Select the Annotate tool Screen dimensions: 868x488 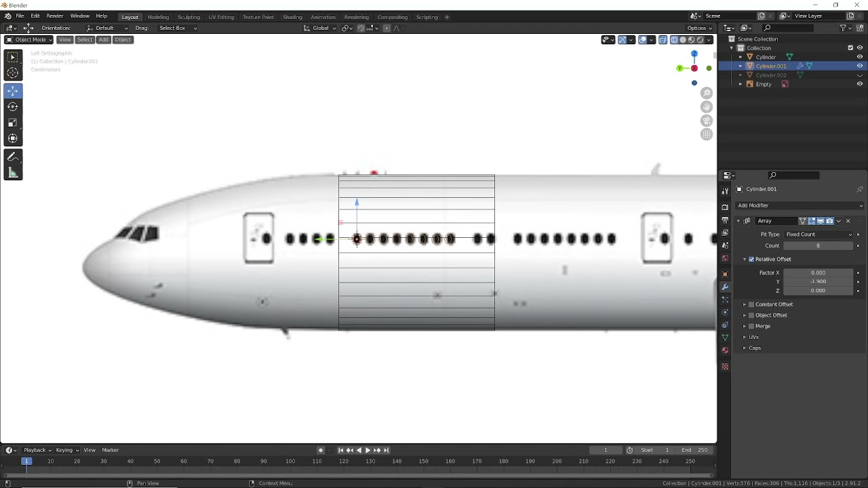(13, 157)
